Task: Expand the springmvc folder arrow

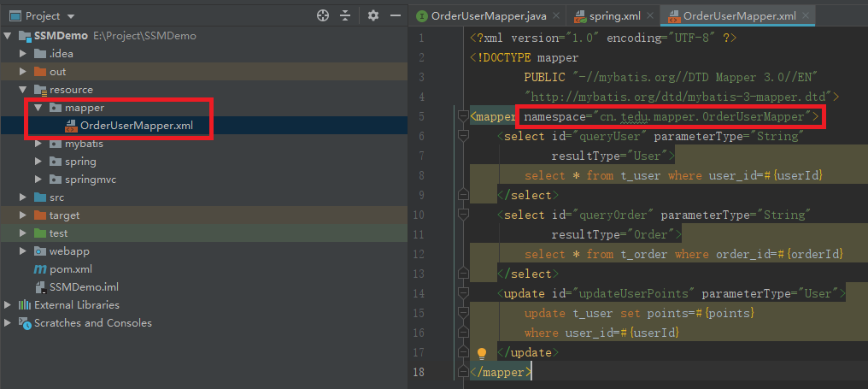Action: 38,180
